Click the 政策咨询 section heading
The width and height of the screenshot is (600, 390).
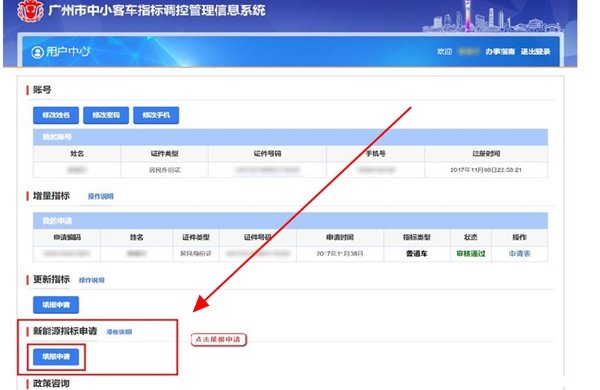[x=51, y=383]
